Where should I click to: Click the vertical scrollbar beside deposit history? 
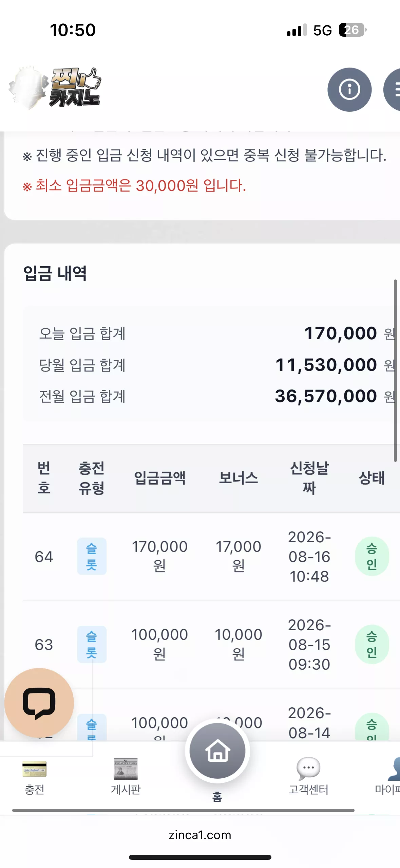(395, 370)
